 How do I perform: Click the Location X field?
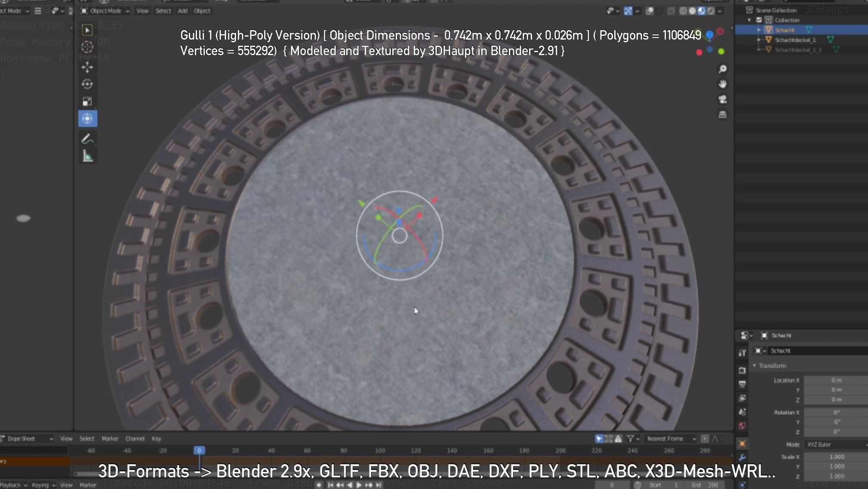[x=836, y=380]
